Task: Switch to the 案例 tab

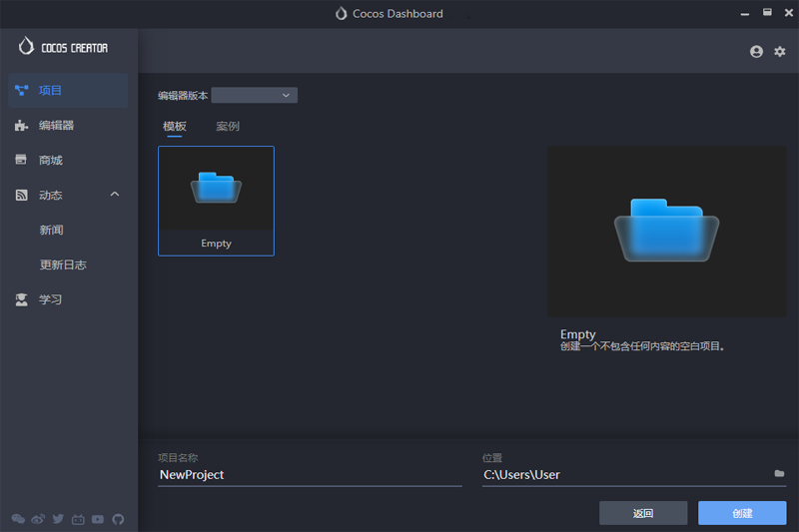Action: point(228,127)
